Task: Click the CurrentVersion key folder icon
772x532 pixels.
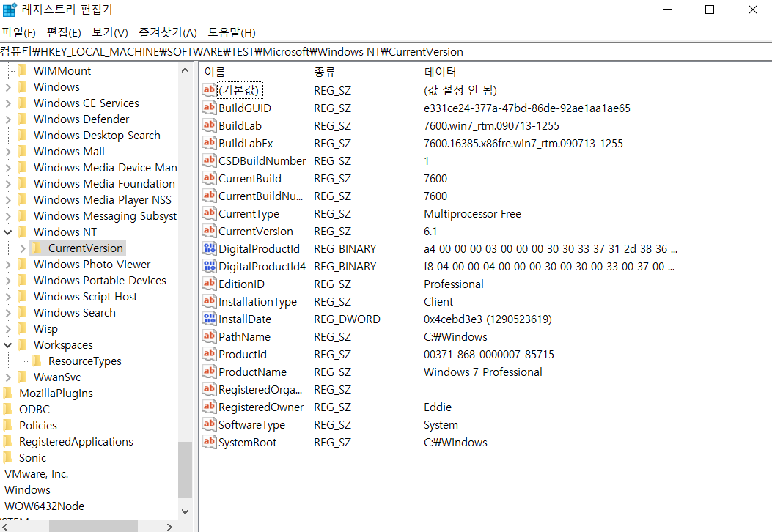Action: [x=37, y=248]
